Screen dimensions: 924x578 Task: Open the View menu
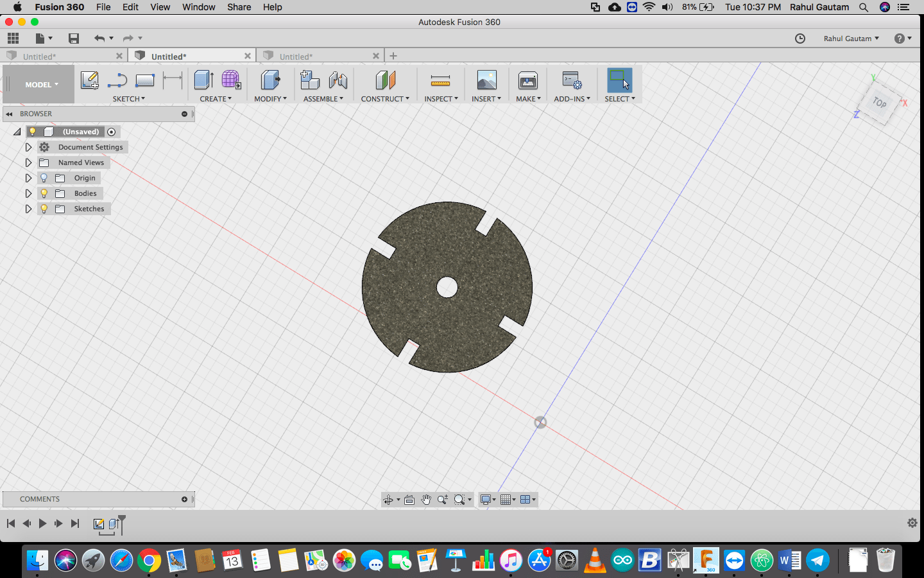(x=160, y=7)
